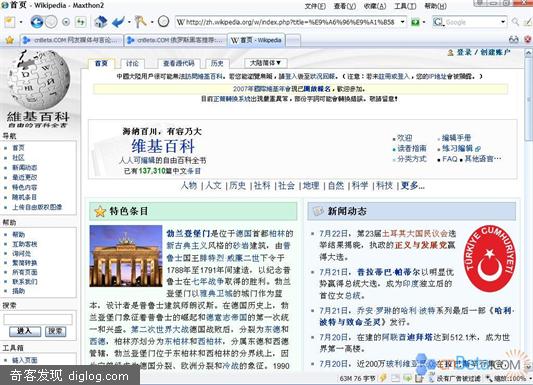
Task: Click the window icon in status bar
Action: pyautogui.click(x=395, y=378)
